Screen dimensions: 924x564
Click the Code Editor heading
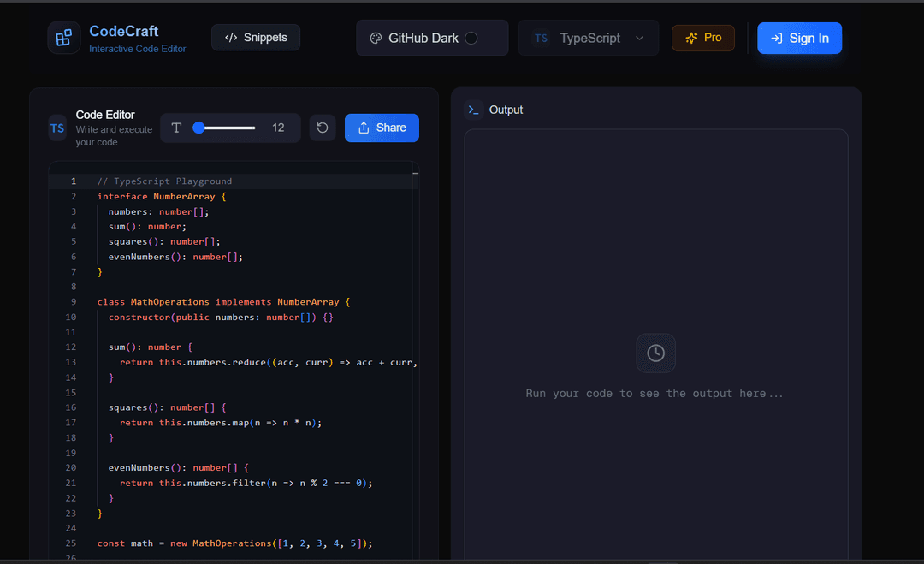pyautogui.click(x=105, y=115)
